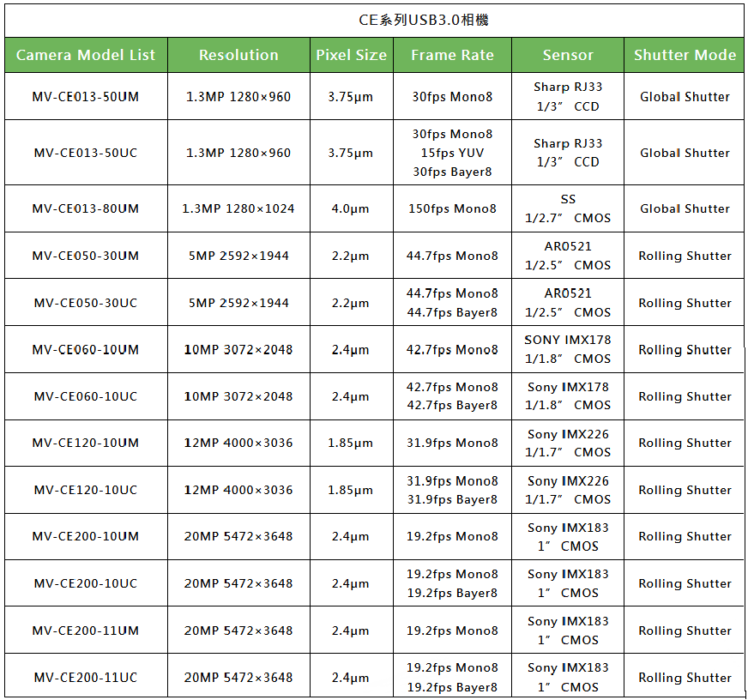Click the resolution 1.3MP 1280×1024
This screenshot has width=748, height=700.
tap(238, 208)
